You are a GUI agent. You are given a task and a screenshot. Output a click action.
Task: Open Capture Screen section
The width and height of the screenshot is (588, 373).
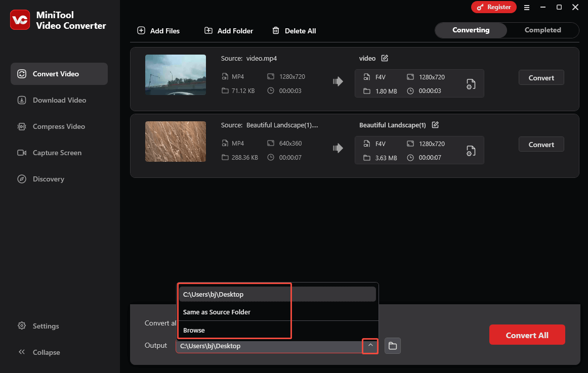coord(50,153)
